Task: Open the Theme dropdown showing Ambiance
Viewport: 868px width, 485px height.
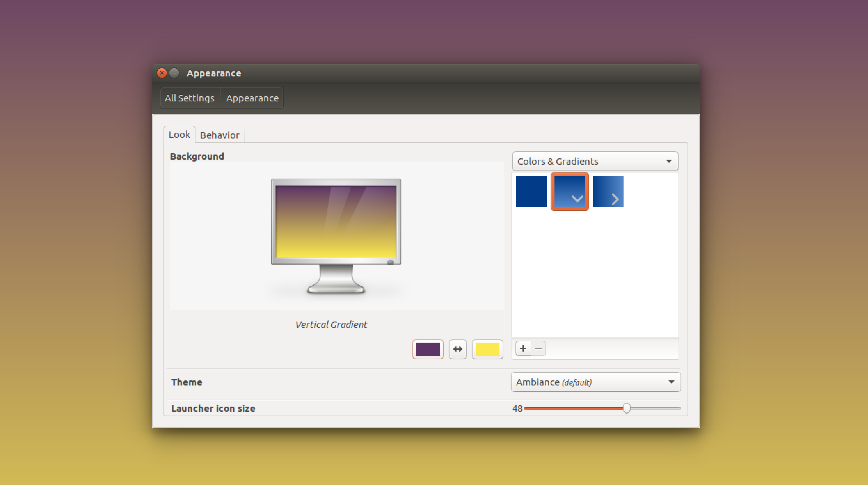Action: pyautogui.click(x=596, y=382)
